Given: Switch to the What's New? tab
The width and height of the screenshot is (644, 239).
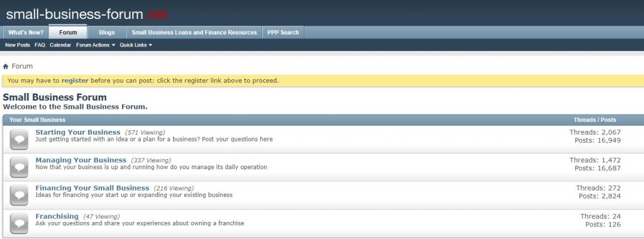Looking at the screenshot, I should click(x=25, y=33).
